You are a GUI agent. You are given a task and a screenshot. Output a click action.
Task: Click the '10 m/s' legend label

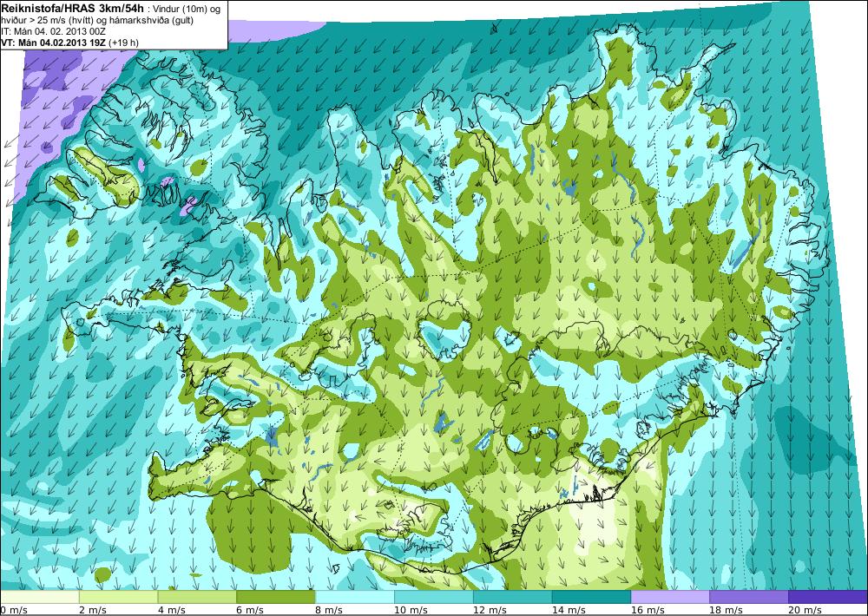[411, 610]
